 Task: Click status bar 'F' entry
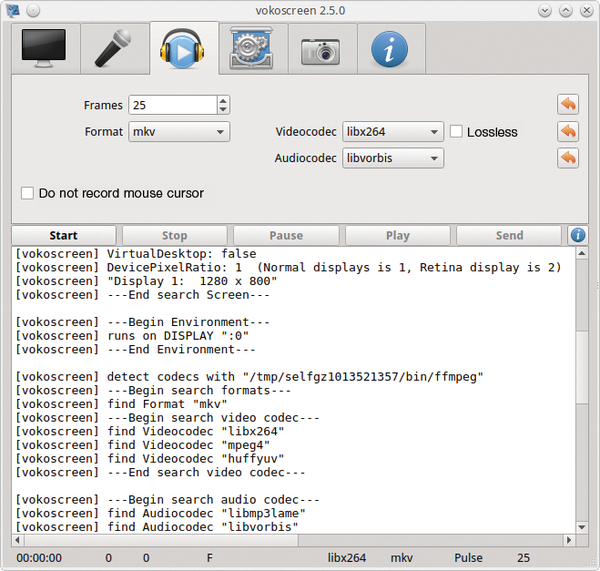click(210, 558)
